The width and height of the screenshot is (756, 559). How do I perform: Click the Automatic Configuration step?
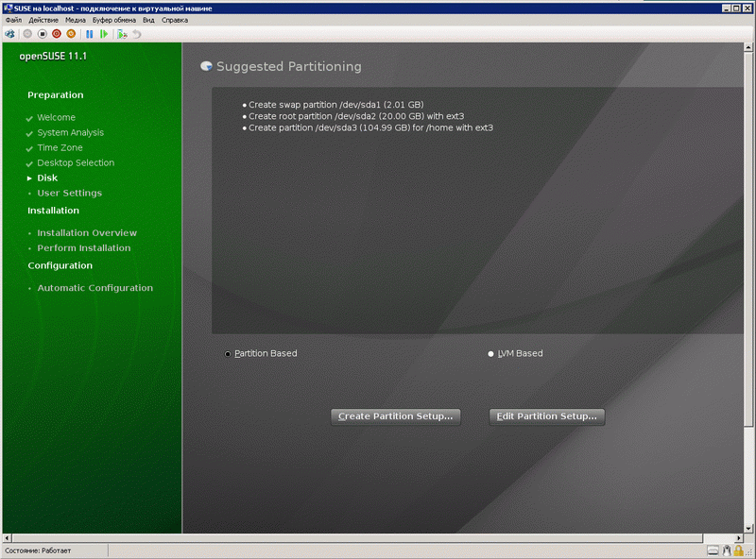pos(95,288)
